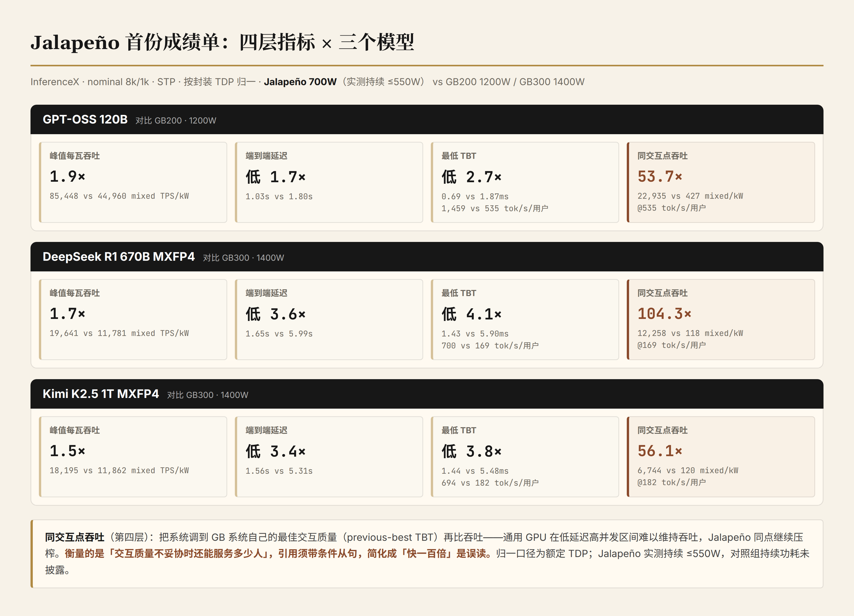Click '85,448 vs 44,960 mixed TPS/kW'

119,196
